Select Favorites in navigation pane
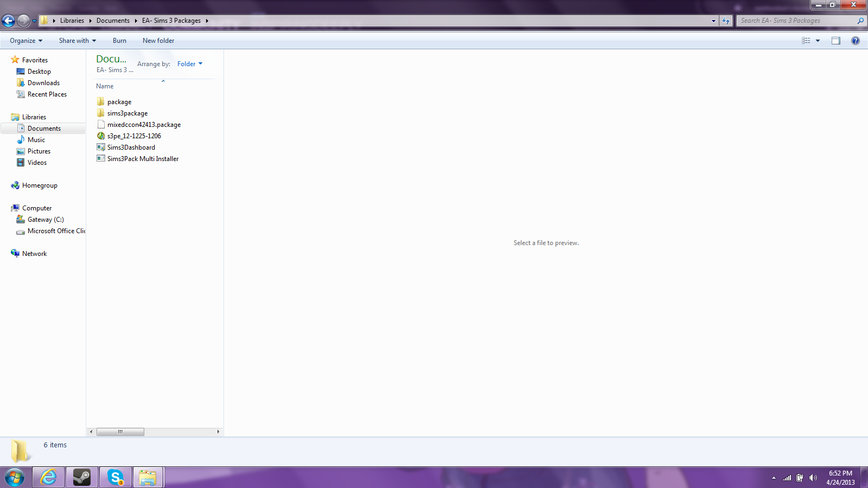Viewport: 868px width, 488px height. tap(35, 60)
